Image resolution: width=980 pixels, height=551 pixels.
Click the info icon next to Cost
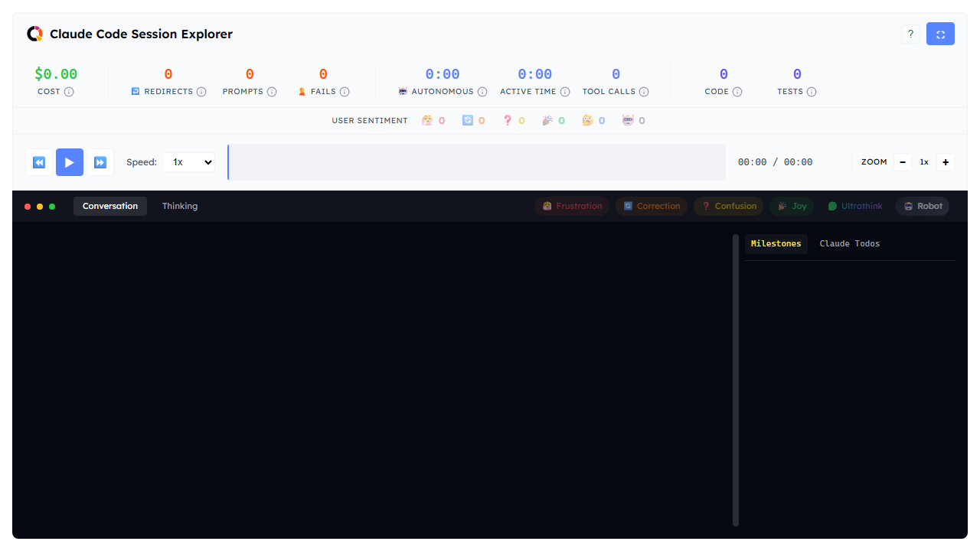(x=69, y=92)
